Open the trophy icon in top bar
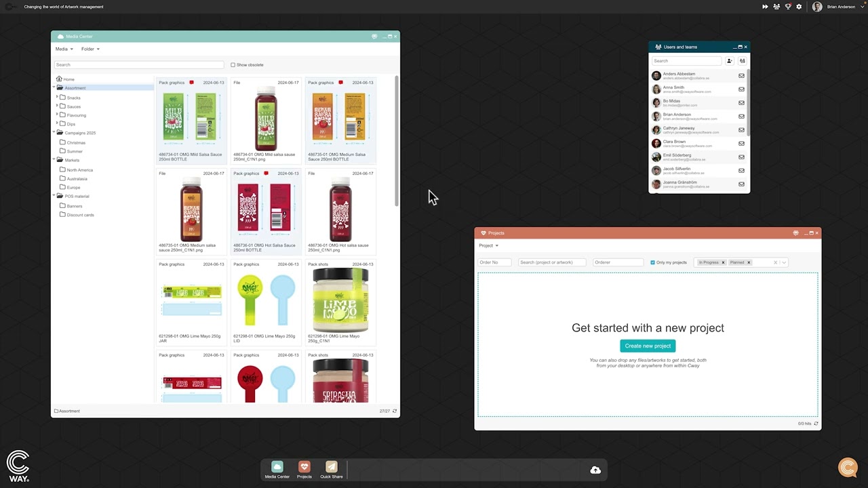The image size is (868, 488). (788, 7)
